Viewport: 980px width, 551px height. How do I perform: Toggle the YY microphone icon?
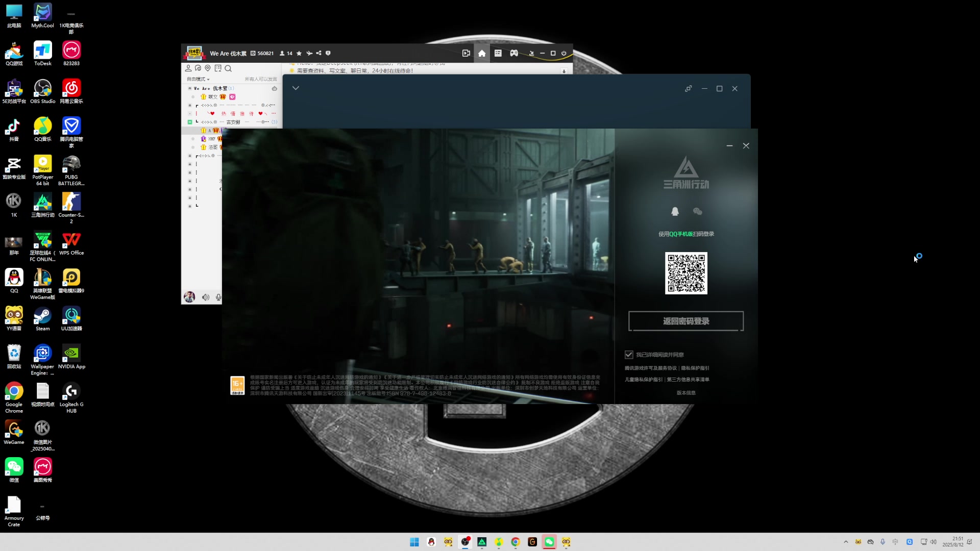point(218,297)
